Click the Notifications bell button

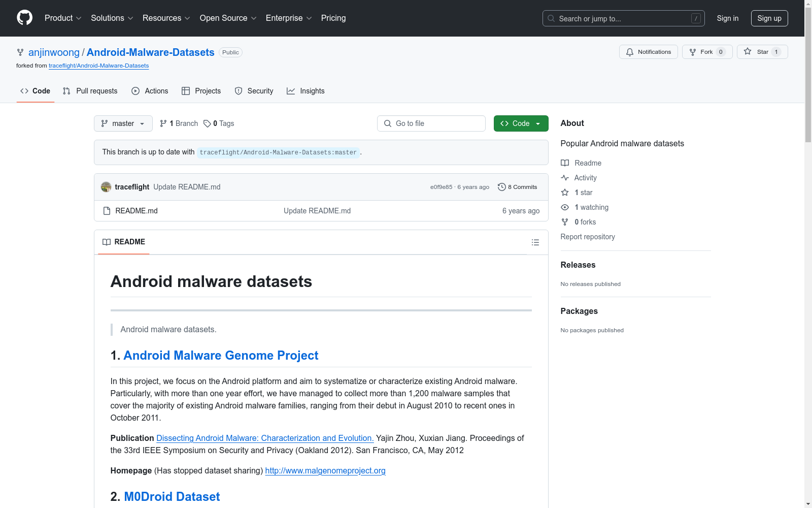pos(648,52)
